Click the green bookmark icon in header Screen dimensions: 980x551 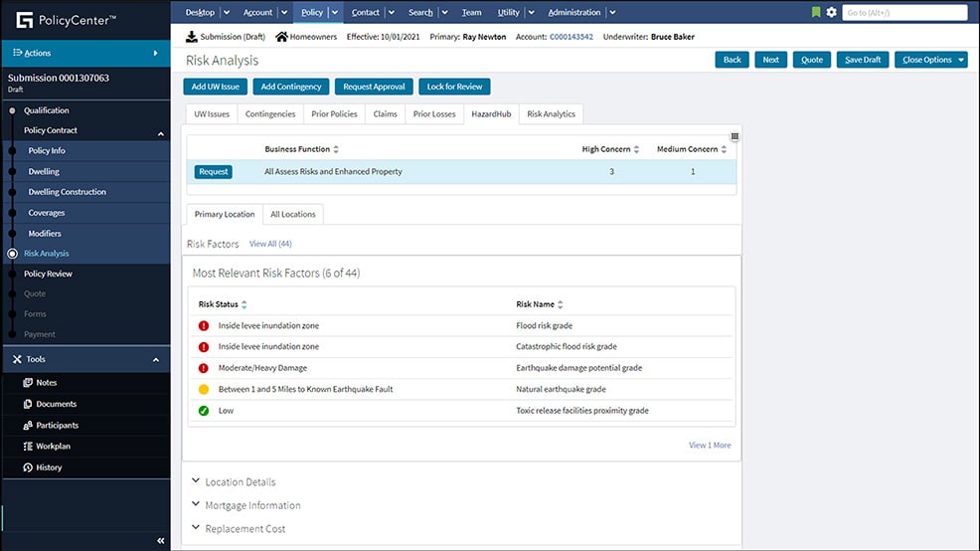[816, 12]
